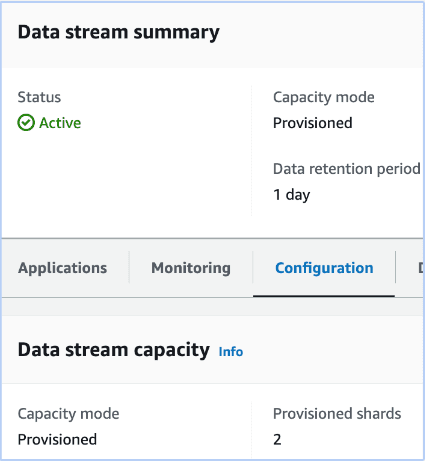425x461 pixels.
Task: Open the Applications tab
Action: tap(63, 268)
